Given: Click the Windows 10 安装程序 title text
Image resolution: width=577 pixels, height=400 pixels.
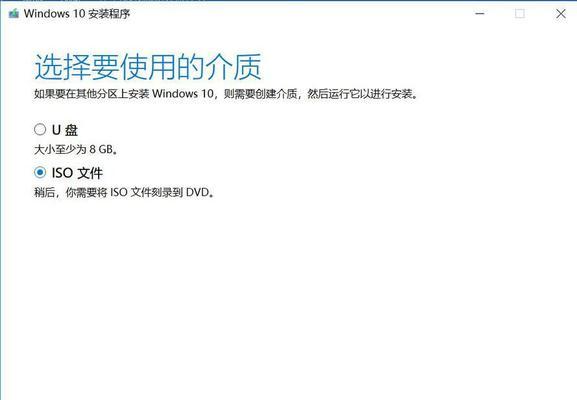Looking at the screenshot, I should (77, 14).
